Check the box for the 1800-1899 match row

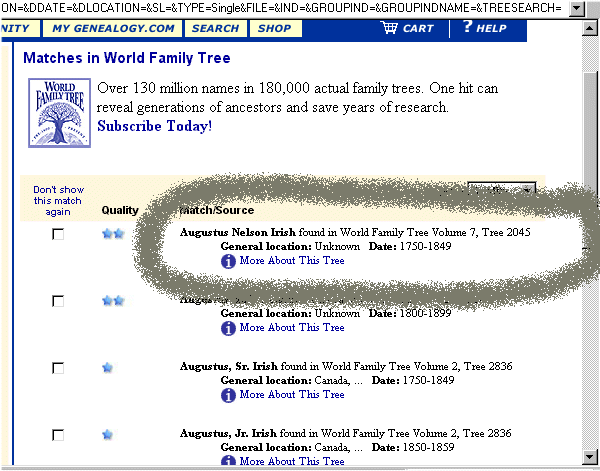click(x=58, y=301)
